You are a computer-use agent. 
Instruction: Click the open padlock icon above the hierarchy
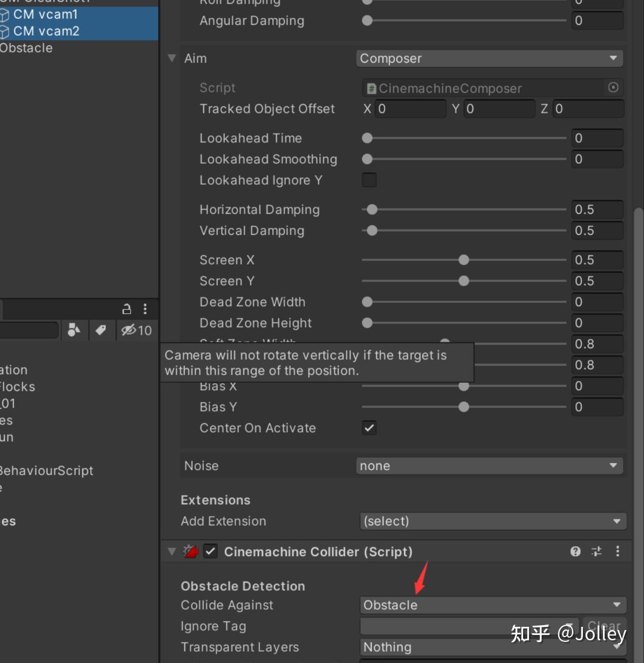[126, 309]
